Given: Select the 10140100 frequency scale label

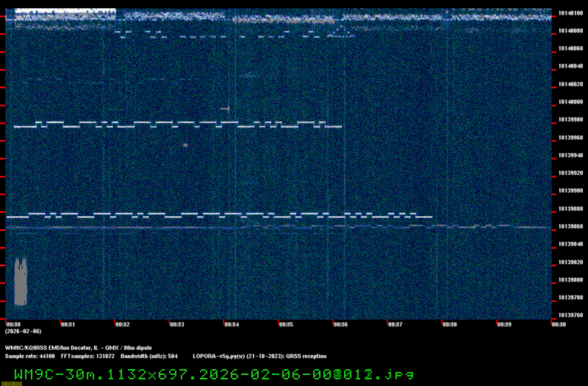Looking at the screenshot, I should pyautogui.click(x=570, y=12).
